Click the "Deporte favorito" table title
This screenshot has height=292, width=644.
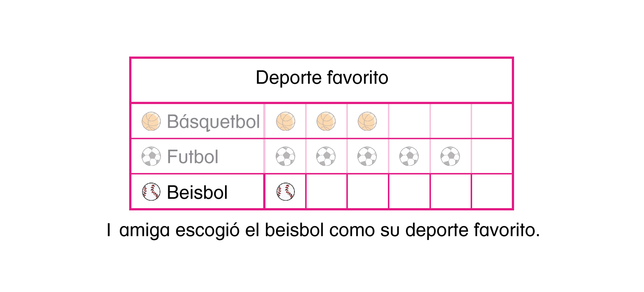coord(322,78)
